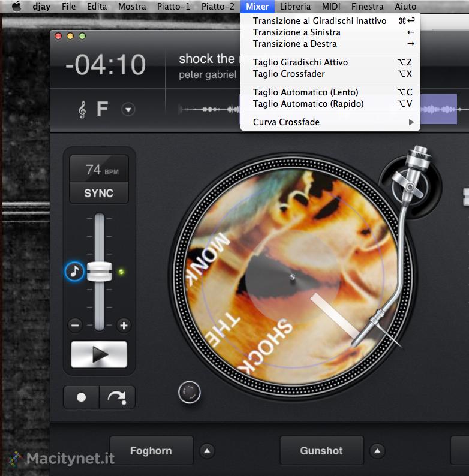The height and width of the screenshot is (476, 469).
Task: Start playback with the play button
Action: click(99, 354)
